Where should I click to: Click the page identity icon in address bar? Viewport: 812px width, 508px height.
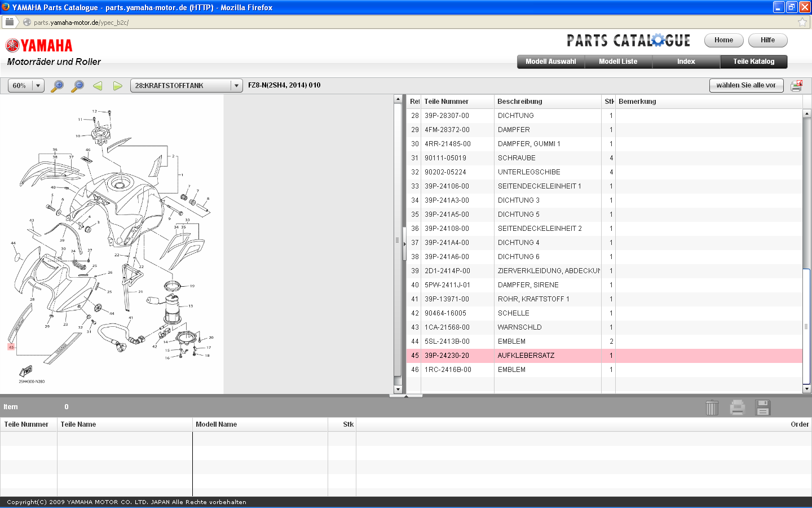[x=27, y=22]
